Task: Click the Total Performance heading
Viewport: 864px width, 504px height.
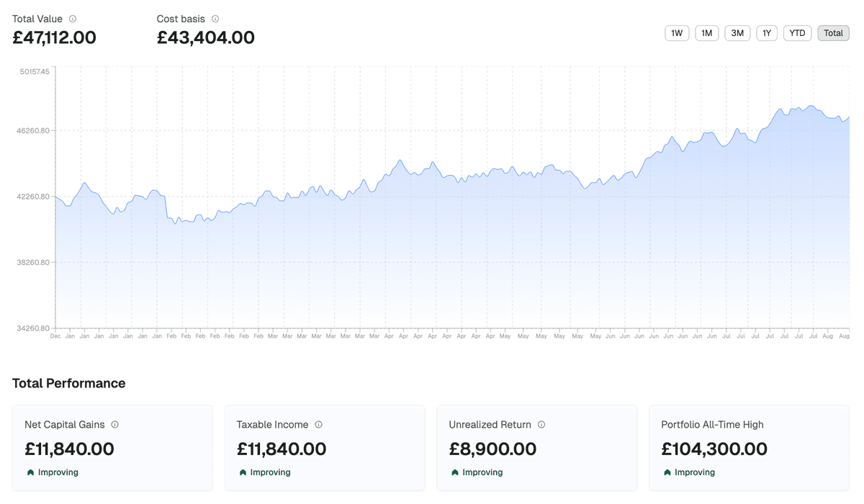Action: (x=69, y=383)
